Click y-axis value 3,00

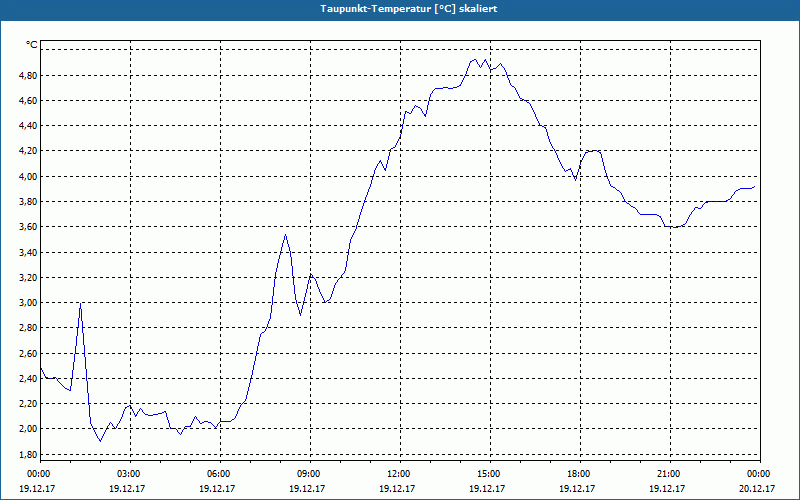tap(28, 303)
